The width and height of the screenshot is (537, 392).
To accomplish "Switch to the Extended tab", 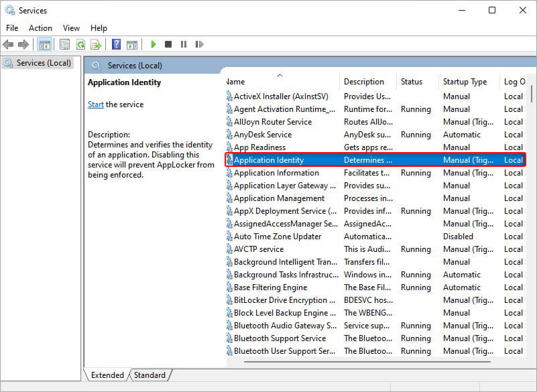I will [107, 375].
